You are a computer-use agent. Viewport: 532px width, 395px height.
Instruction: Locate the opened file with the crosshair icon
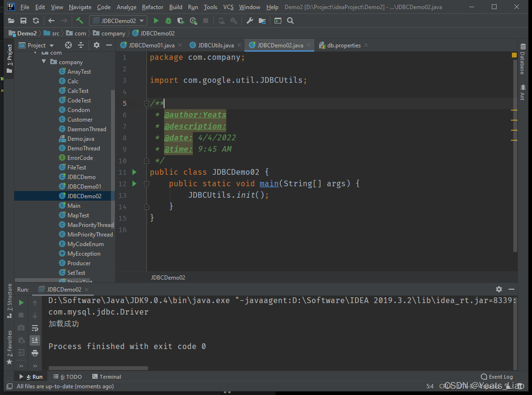(68, 45)
